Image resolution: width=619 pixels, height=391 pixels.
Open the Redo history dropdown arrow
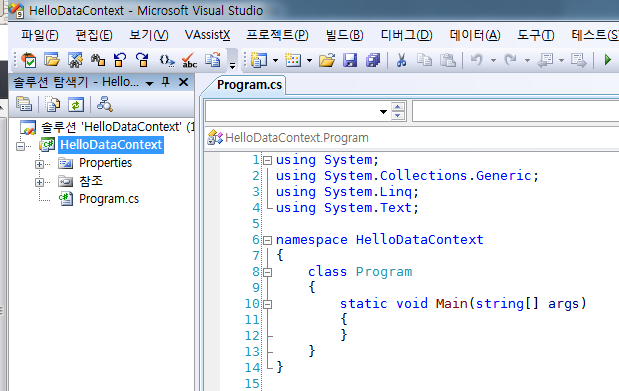[527, 60]
